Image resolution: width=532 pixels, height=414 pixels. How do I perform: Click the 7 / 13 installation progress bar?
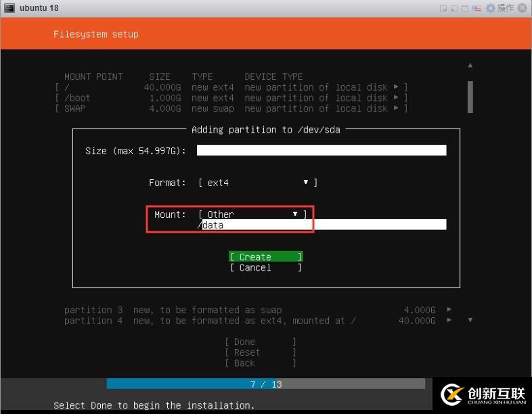tap(265, 384)
